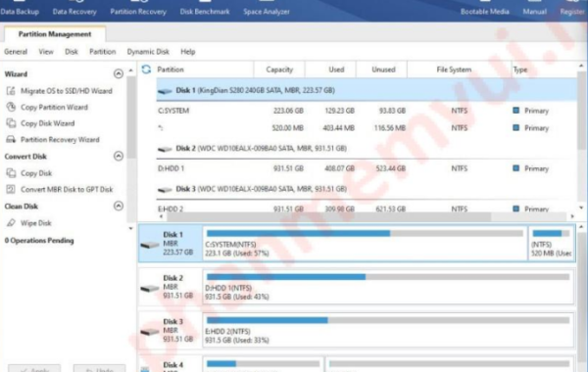The image size is (588, 372).
Task: Open the Dynamic Disk menu
Action: 148,52
